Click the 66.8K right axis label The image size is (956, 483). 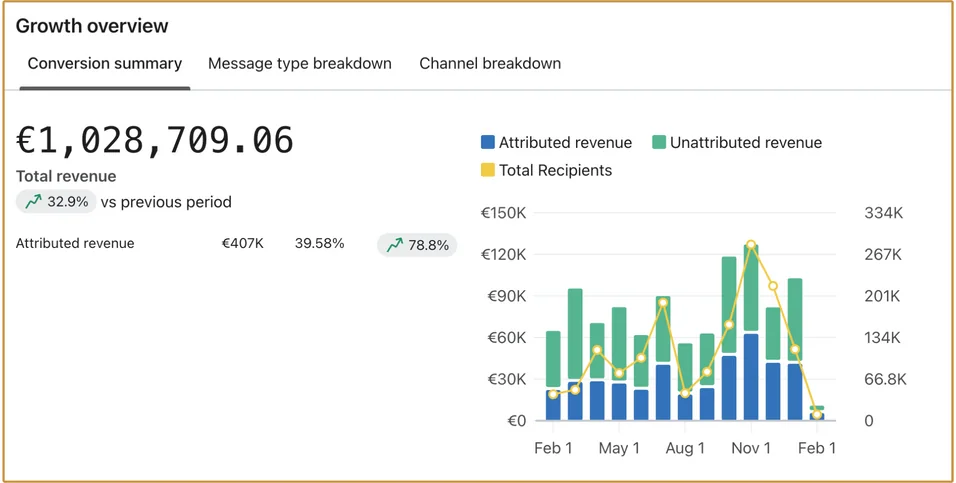[885, 379]
